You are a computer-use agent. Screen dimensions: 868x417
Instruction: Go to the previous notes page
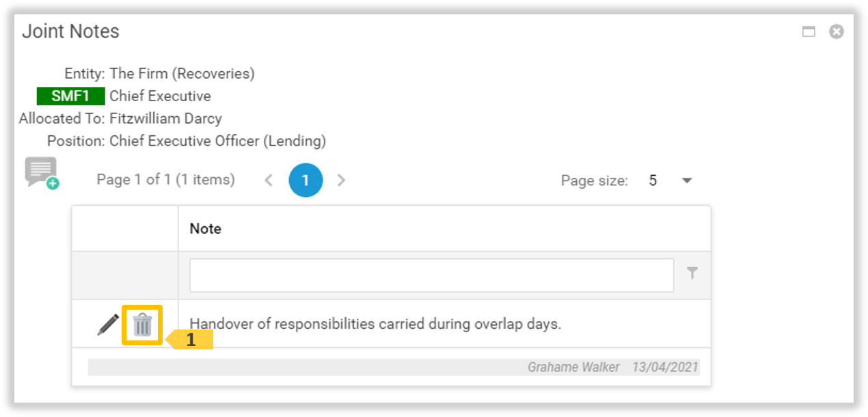click(x=269, y=180)
